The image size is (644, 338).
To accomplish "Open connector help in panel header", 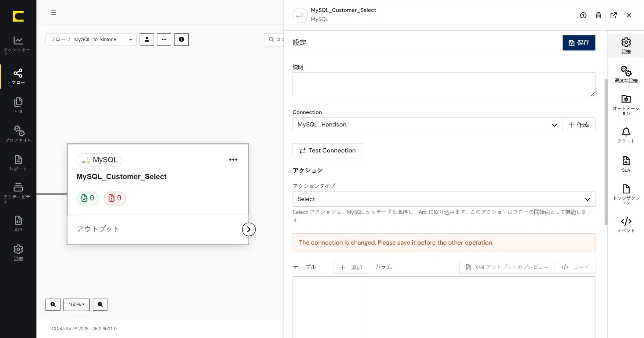I will 583,15.
